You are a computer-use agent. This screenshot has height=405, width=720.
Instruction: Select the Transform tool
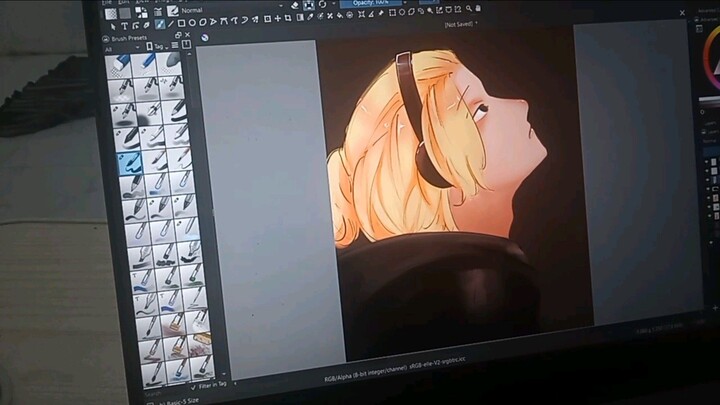[x=267, y=19]
